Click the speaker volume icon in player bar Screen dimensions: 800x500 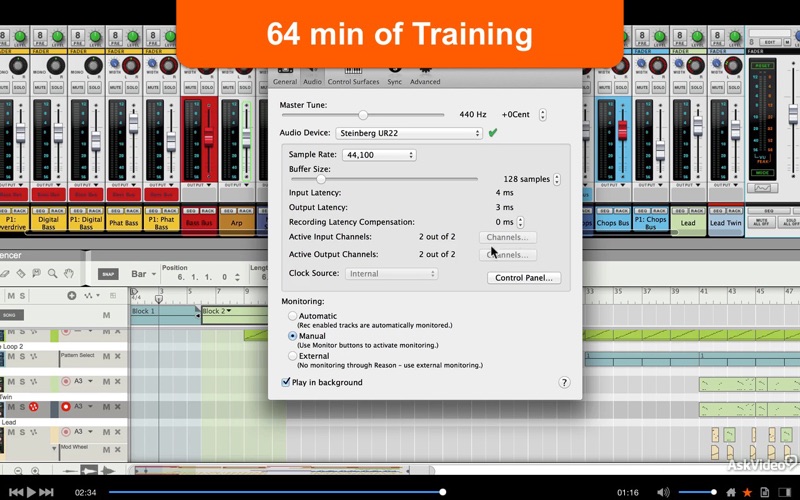(663, 492)
